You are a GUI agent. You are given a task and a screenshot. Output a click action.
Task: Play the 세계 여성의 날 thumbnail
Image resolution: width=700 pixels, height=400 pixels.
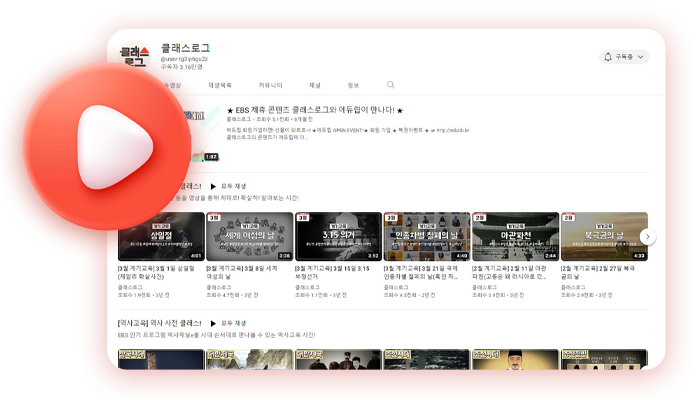250,237
